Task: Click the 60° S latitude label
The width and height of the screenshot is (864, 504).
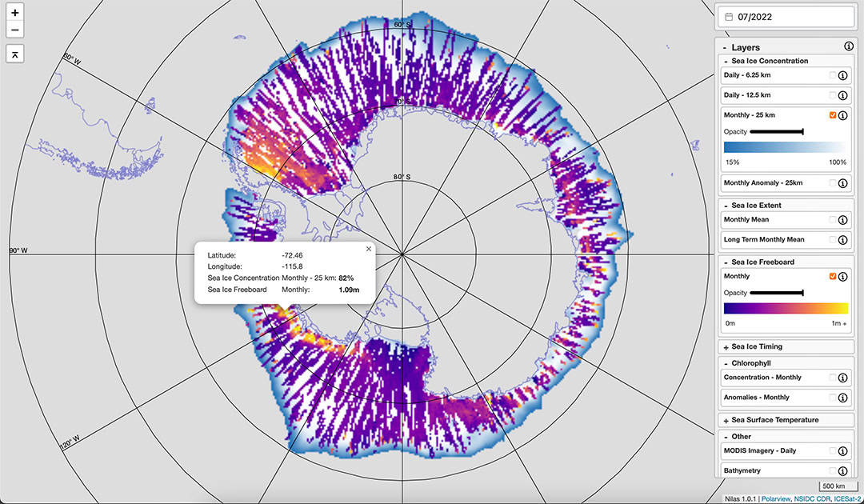Action: pos(402,24)
